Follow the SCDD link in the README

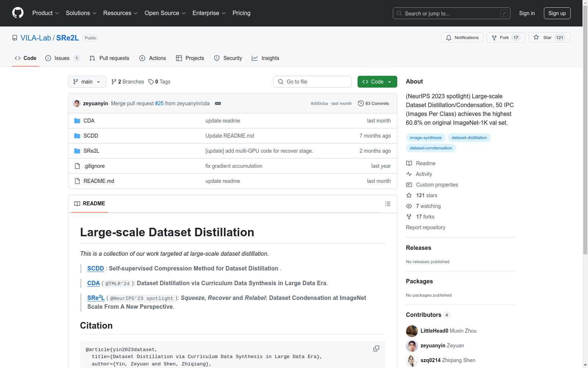pos(96,268)
